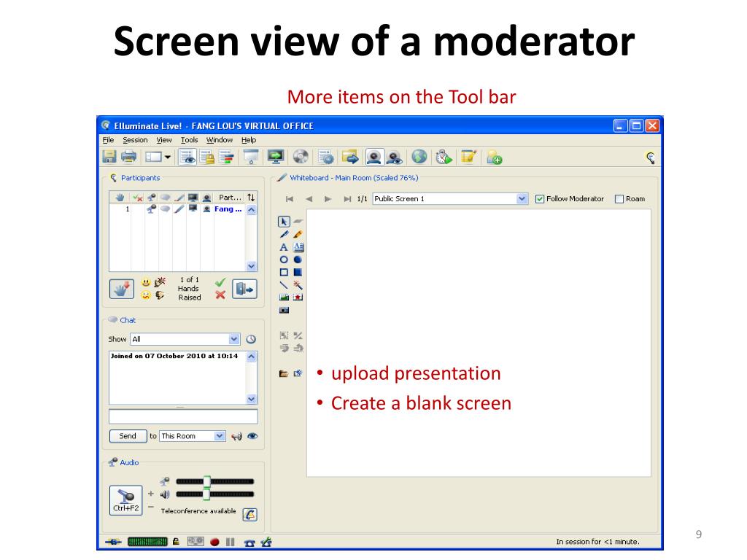Click the red X No polling icon
The image size is (747, 560).
(220, 295)
